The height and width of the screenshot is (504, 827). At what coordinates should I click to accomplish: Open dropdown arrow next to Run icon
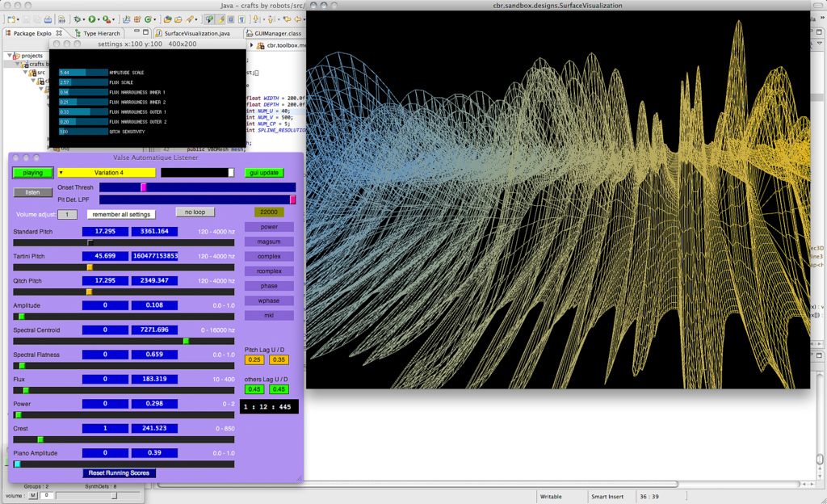pyautogui.click(x=99, y=20)
